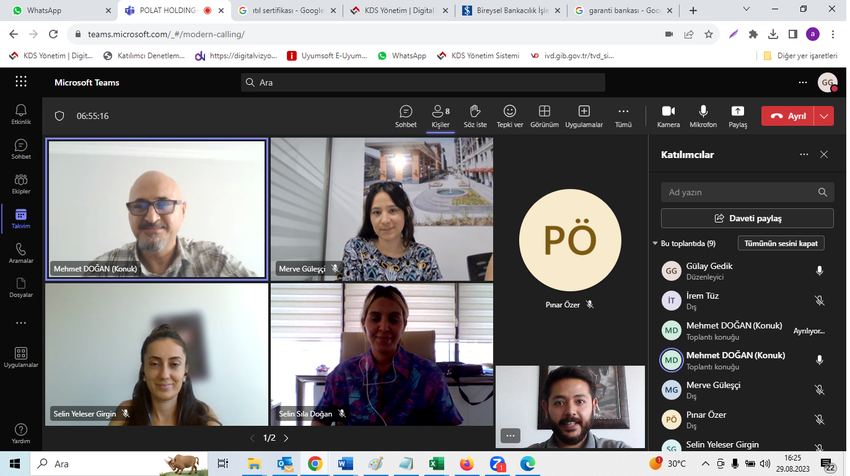This screenshot has width=850, height=476.
Task: Toggle Pınar Özer muted microphone in list
Action: pyautogui.click(x=819, y=419)
